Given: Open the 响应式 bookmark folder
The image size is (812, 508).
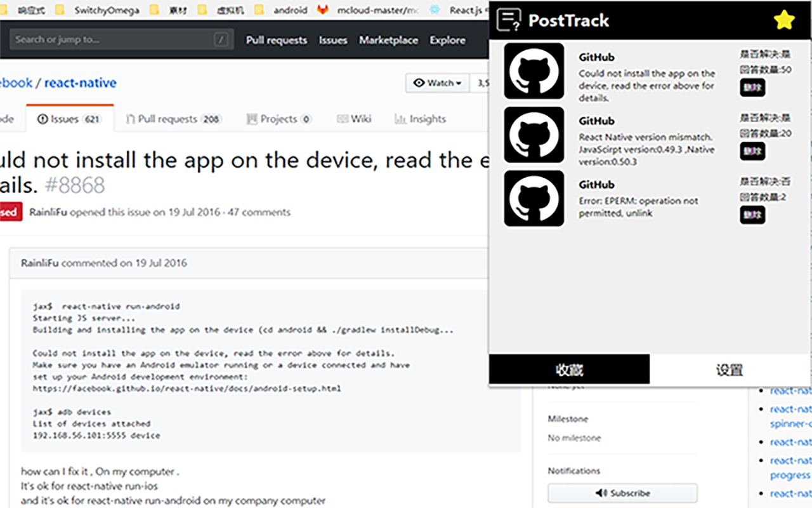Looking at the screenshot, I should pyautogui.click(x=24, y=10).
